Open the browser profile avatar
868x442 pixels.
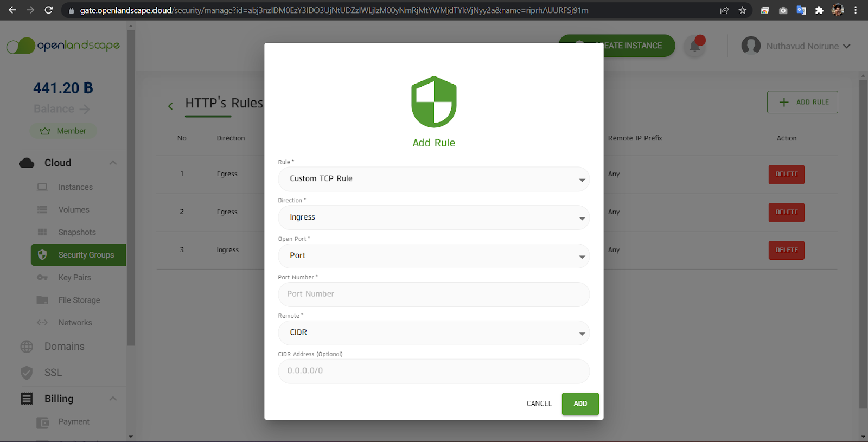pos(838,10)
